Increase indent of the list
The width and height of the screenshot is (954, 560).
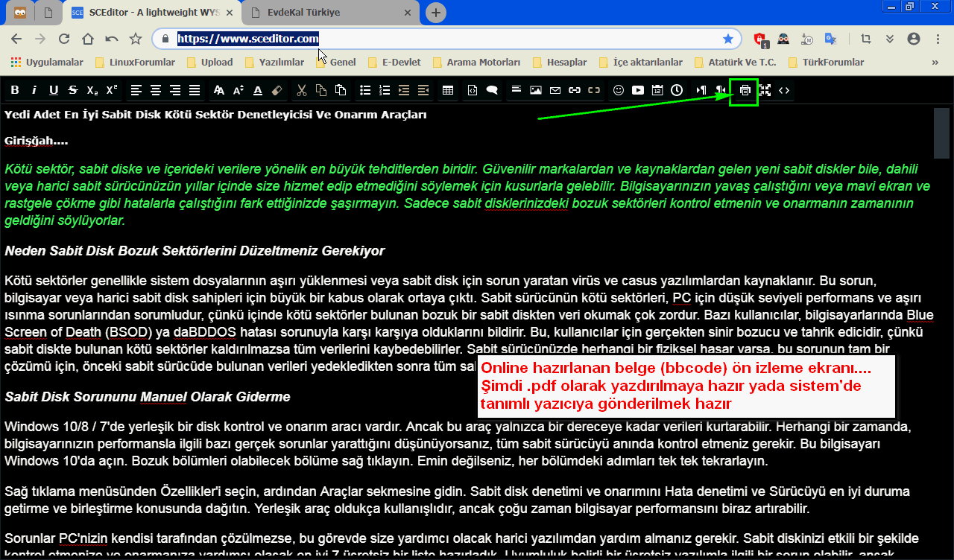tap(404, 90)
